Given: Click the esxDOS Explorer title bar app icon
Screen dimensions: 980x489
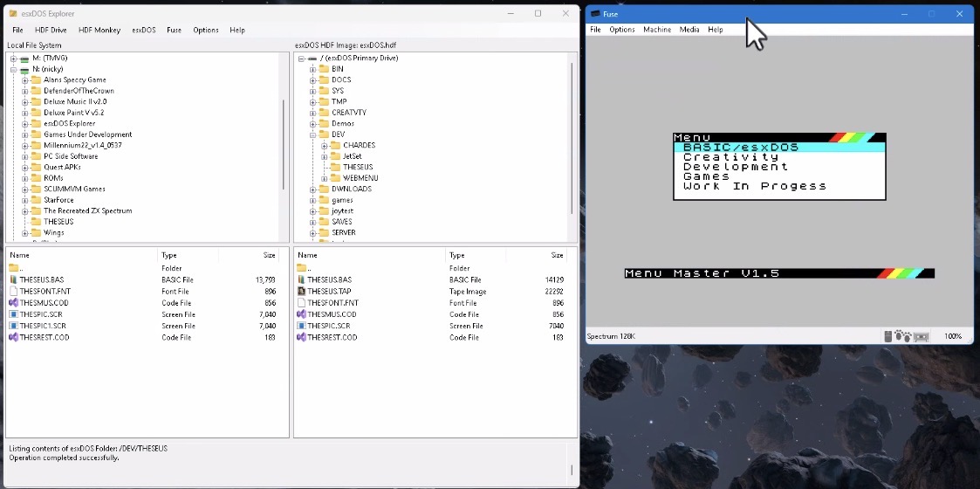Looking at the screenshot, I should pos(13,13).
